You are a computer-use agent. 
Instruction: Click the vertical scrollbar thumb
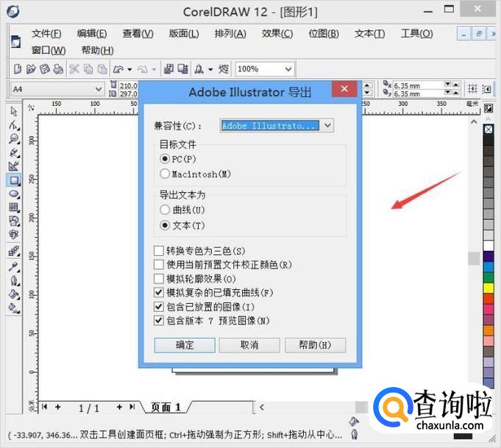tap(474, 258)
